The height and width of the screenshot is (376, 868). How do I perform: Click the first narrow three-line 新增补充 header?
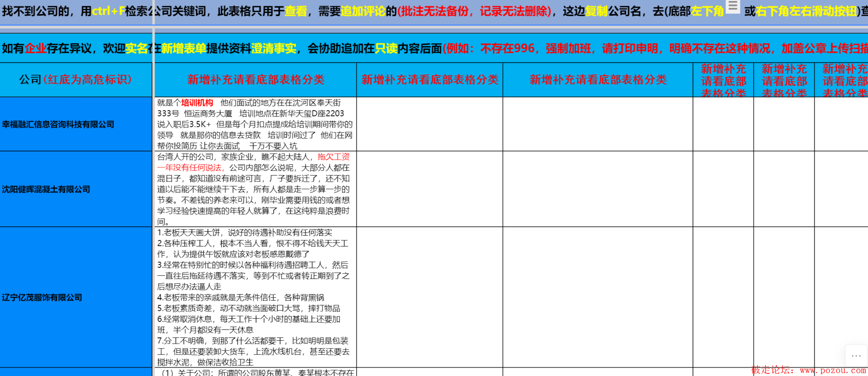(x=723, y=80)
